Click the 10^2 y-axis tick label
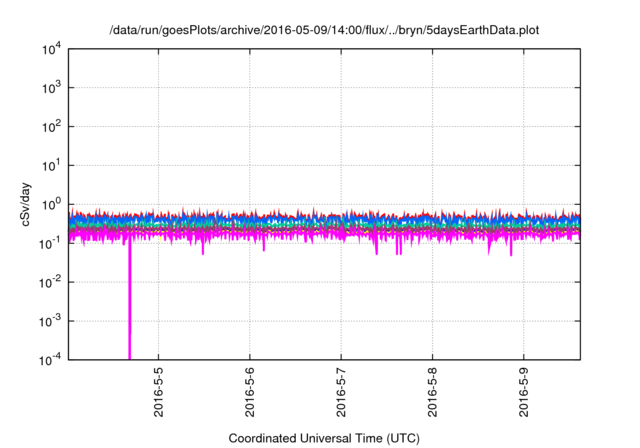Viewport: 640px width, 448px height. [51, 127]
